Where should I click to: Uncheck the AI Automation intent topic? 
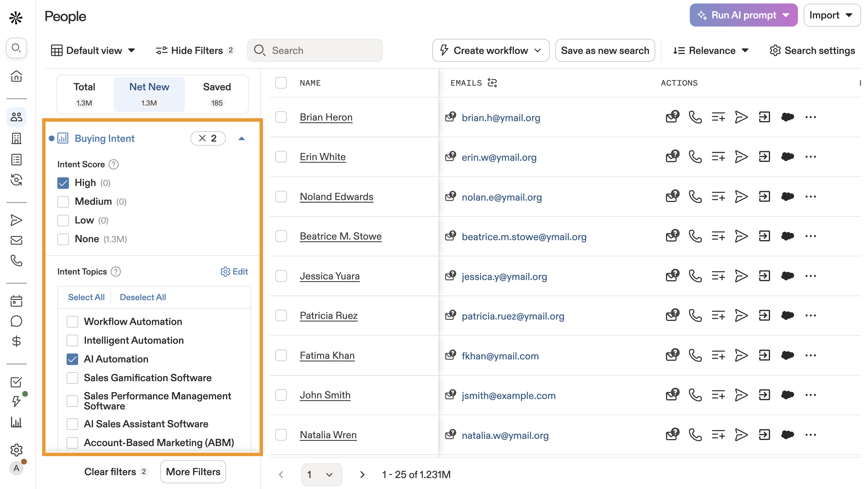click(72, 359)
